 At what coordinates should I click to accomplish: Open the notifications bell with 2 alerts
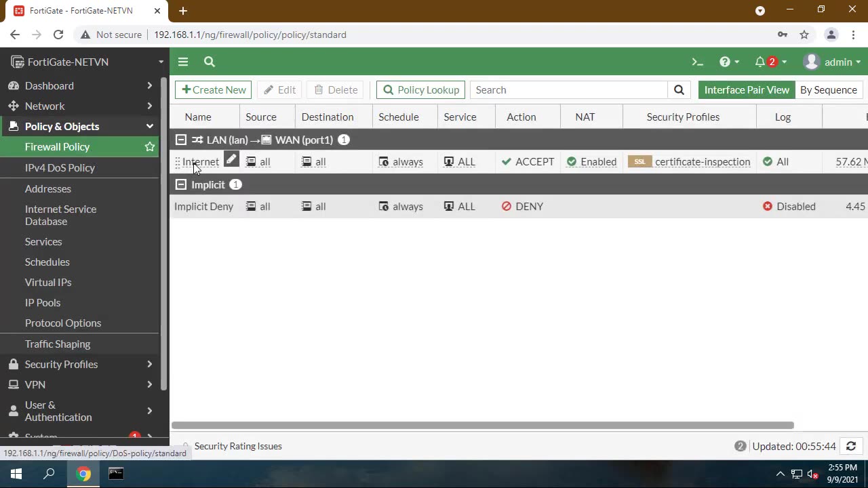(770, 62)
